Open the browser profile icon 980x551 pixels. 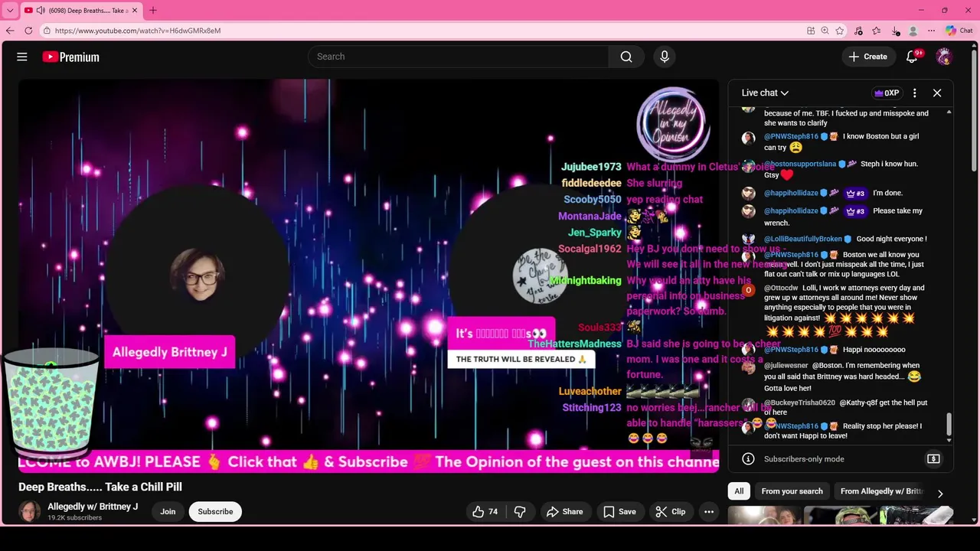913,31
